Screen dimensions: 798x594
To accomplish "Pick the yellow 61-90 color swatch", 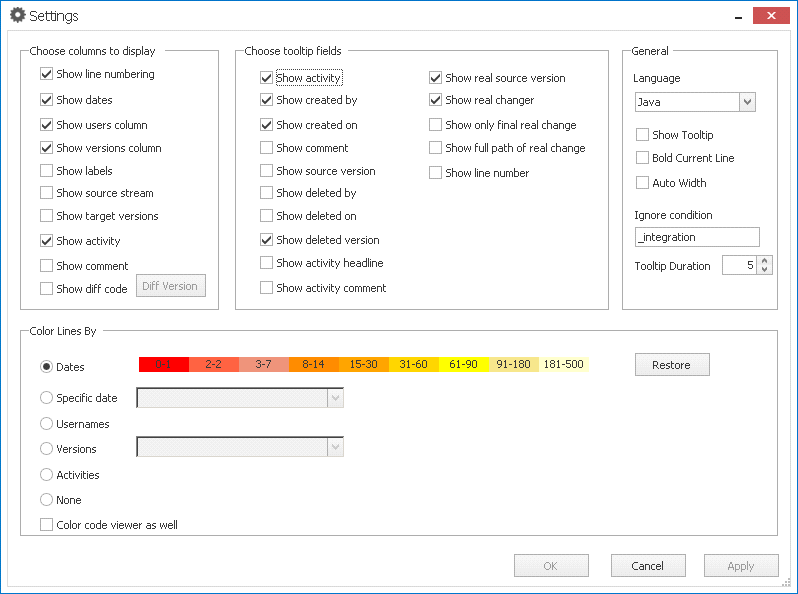I will coord(463,365).
